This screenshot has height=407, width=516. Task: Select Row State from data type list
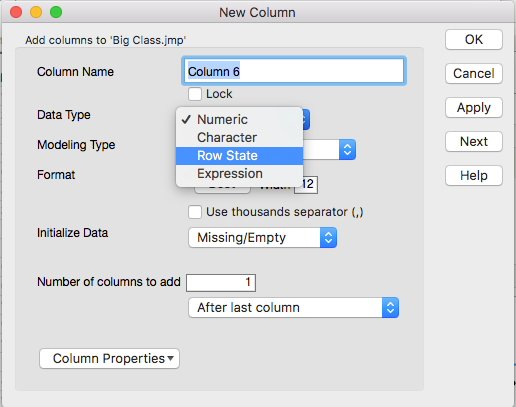[239, 156]
